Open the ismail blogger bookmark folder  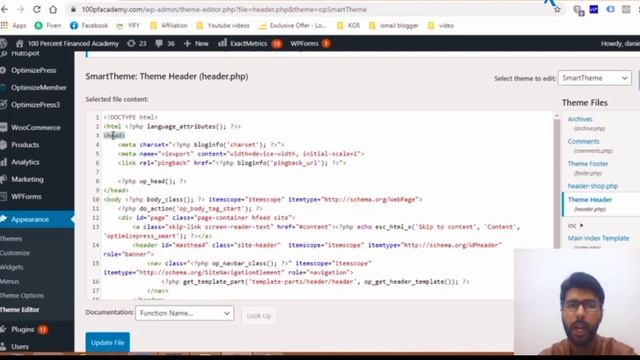(x=393, y=25)
